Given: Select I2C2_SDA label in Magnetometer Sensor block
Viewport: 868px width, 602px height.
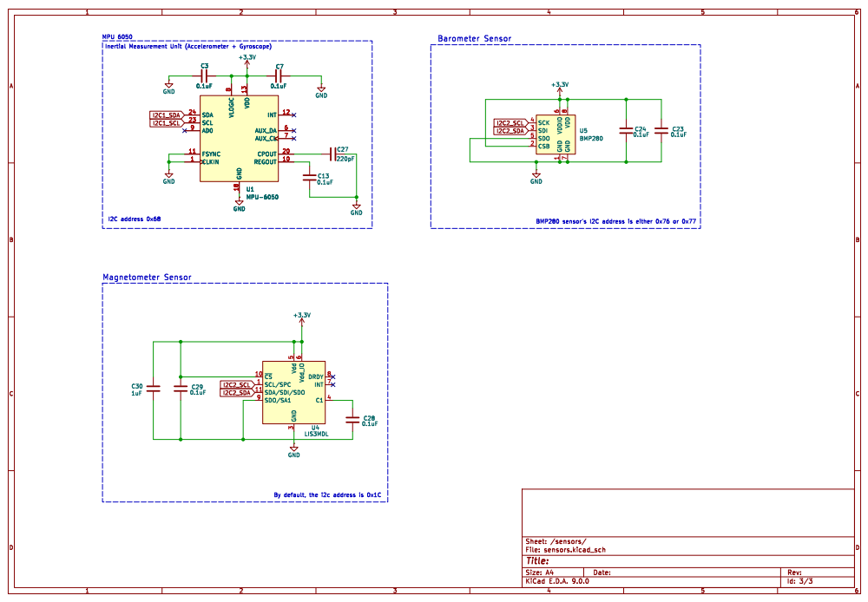Looking at the screenshot, I should pyautogui.click(x=237, y=393).
